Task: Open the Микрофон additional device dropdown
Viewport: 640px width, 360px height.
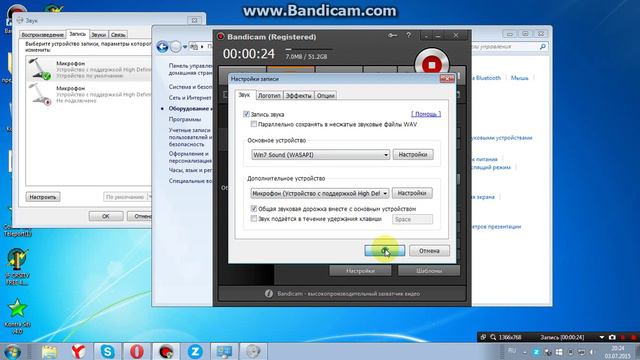Action: click(x=320, y=193)
